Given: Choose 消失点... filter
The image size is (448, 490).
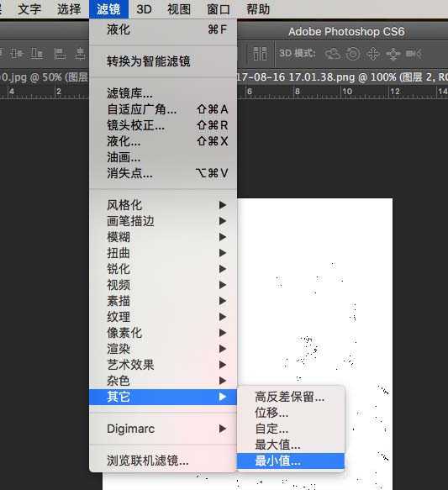Looking at the screenshot, I should tap(163, 173).
